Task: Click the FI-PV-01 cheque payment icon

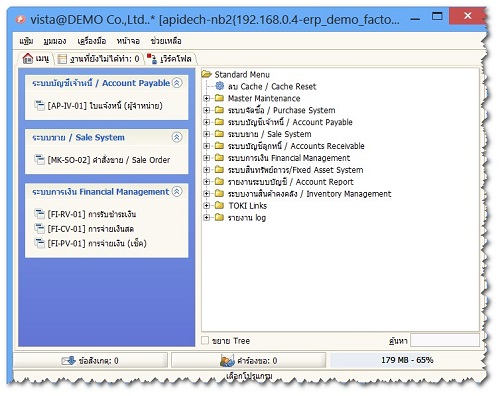Action: coord(39,243)
